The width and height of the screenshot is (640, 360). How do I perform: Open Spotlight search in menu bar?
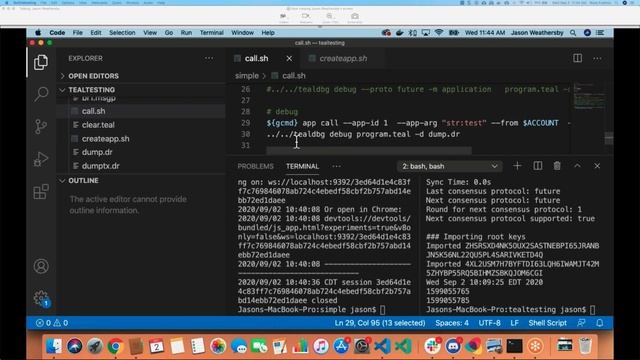tap(573, 33)
